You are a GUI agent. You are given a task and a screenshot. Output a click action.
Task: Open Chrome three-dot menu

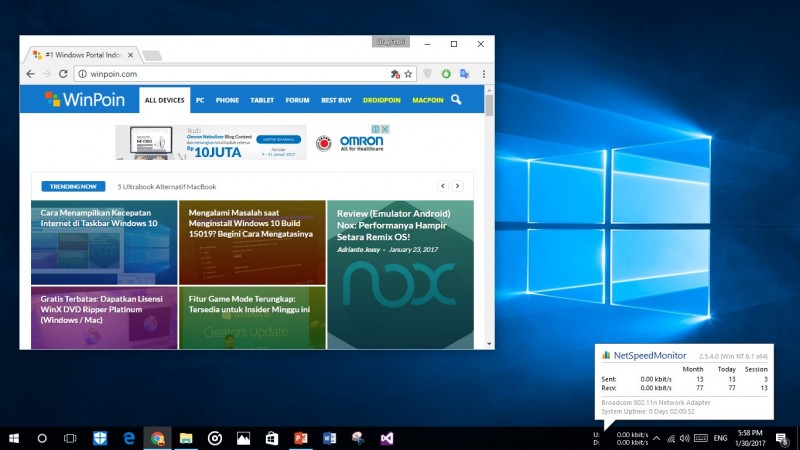pyautogui.click(x=484, y=74)
